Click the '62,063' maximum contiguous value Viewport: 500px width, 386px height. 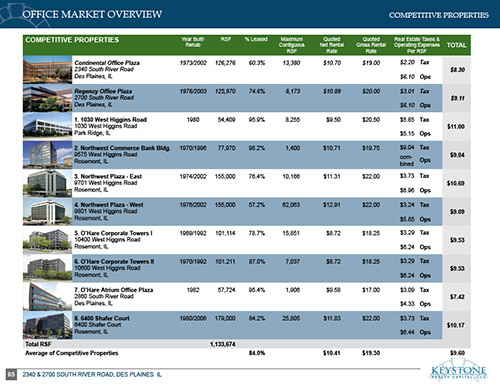point(291,204)
